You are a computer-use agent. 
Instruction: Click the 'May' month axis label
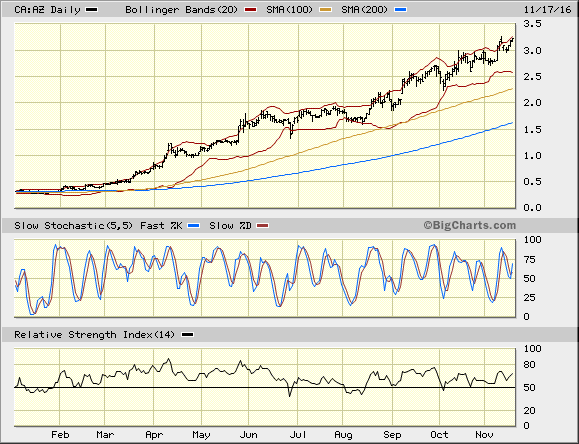pos(201,435)
